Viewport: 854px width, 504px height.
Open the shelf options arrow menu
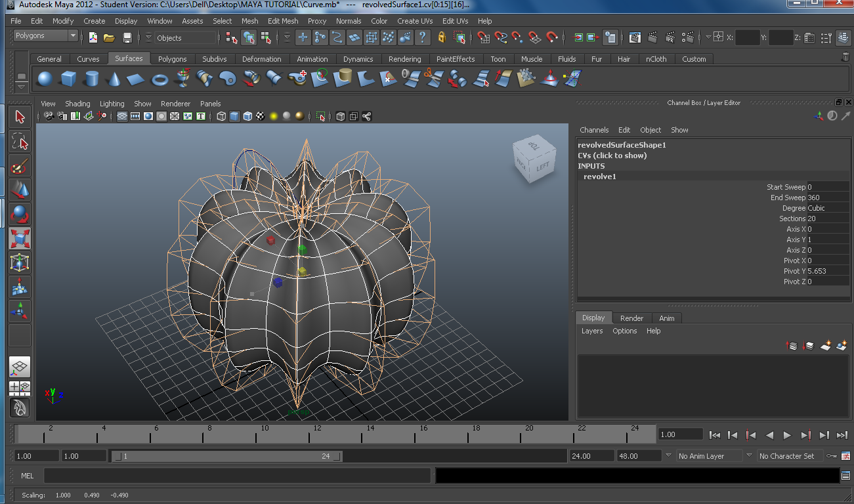(22, 87)
